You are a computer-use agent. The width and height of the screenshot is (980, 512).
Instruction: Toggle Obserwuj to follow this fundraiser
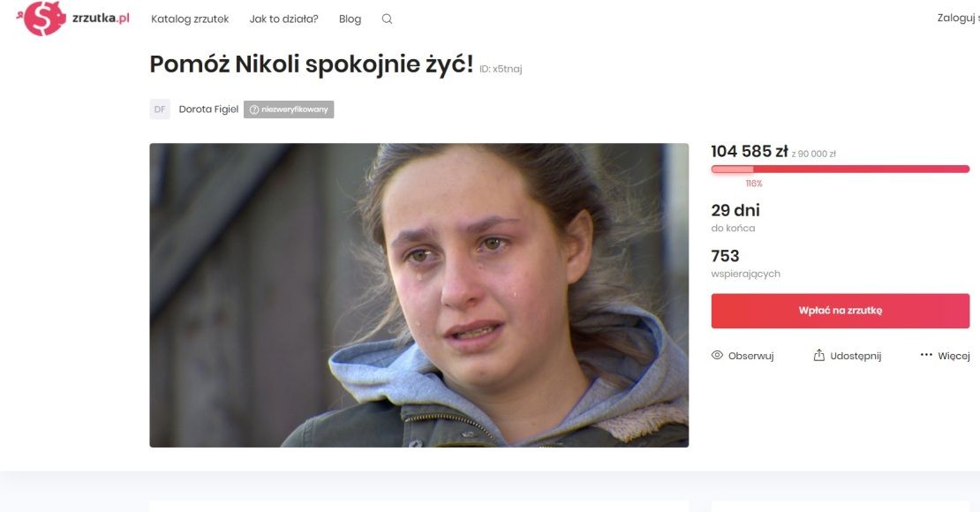[743, 356]
